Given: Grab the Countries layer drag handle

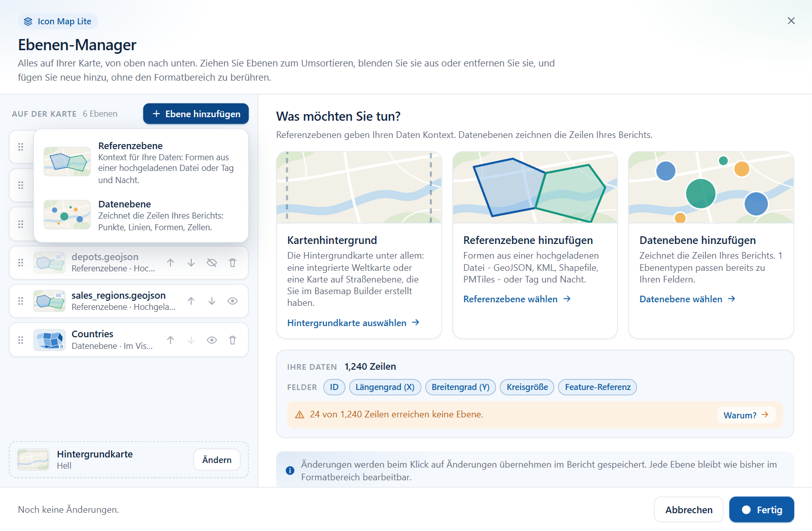Looking at the screenshot, I should click(21, 340).
